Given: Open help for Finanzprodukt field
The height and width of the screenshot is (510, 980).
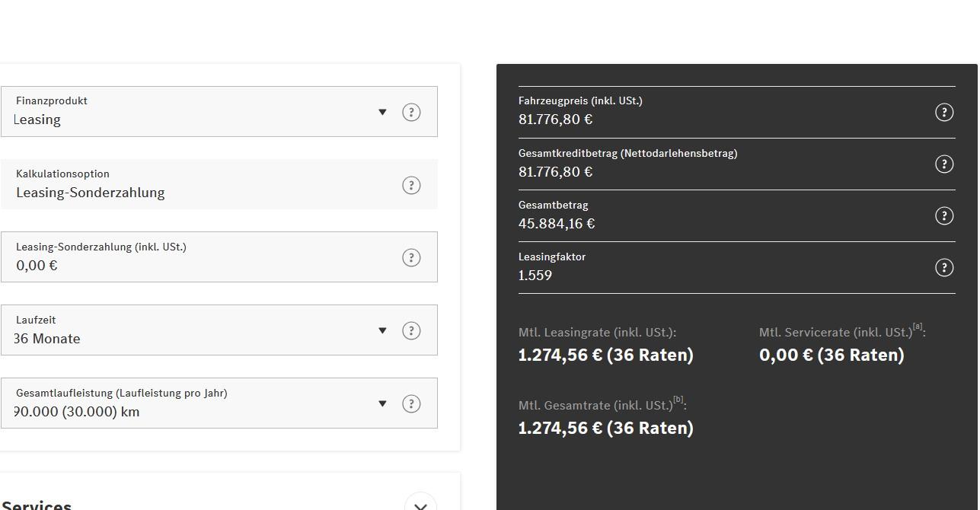Looking at the screenshot, I should point(411,112).
